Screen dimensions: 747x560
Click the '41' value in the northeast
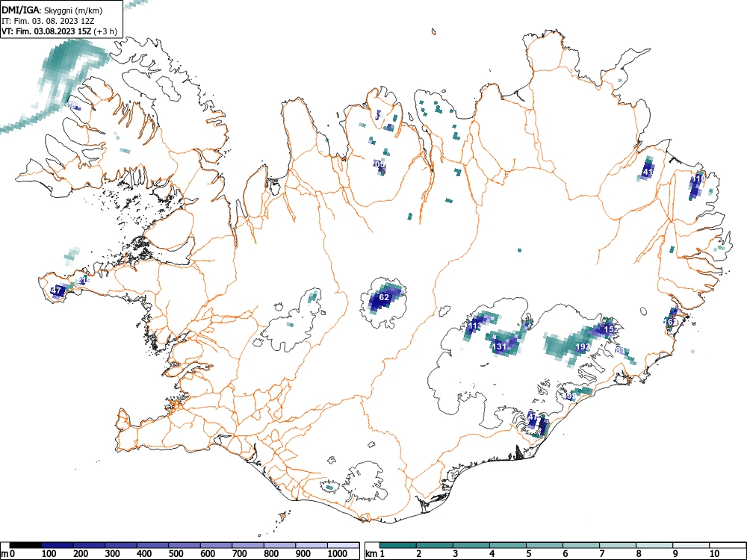(648, 172)
